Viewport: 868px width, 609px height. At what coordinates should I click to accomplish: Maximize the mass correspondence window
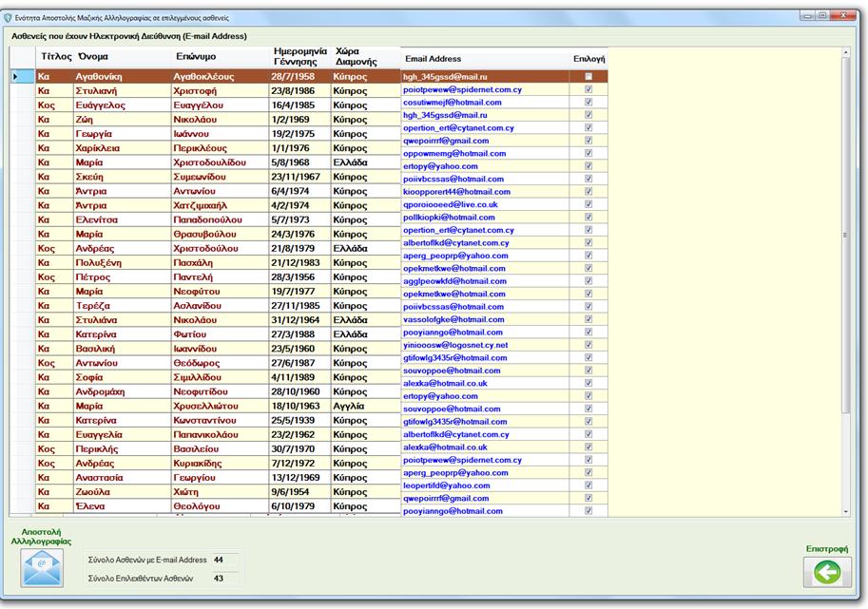coord(822,16)
